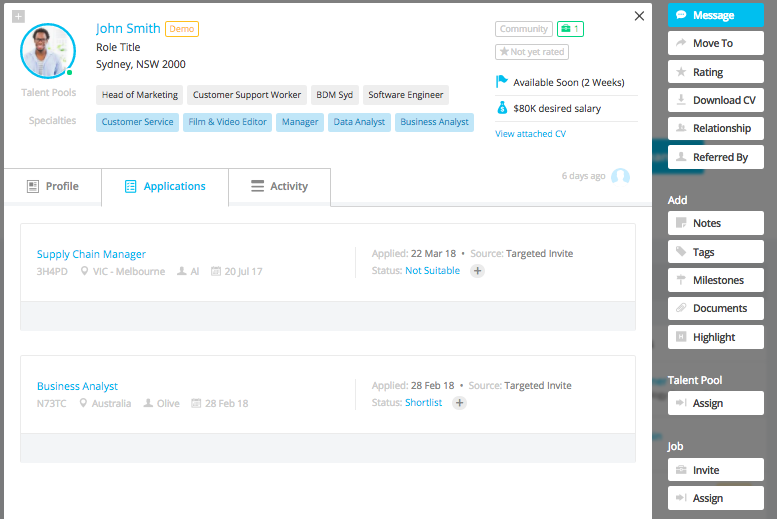
Task: Click the View attached CV link
Action: 530,134
